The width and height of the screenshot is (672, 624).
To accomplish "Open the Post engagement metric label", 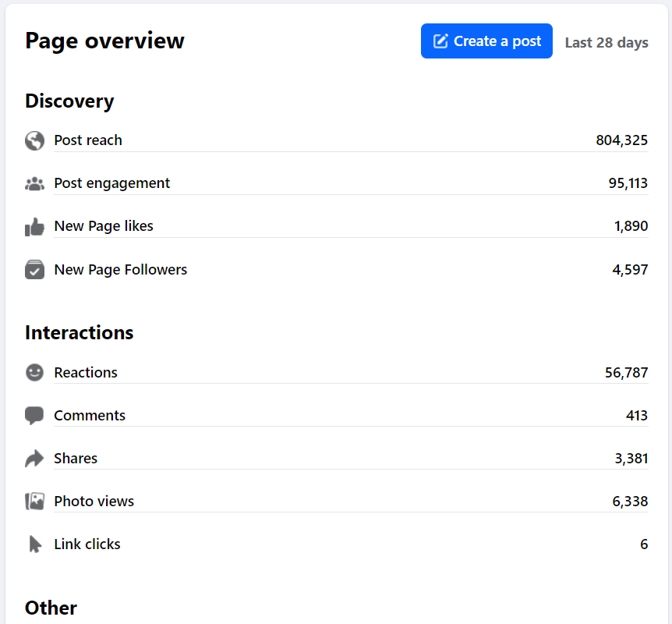I will coord(111,183).
